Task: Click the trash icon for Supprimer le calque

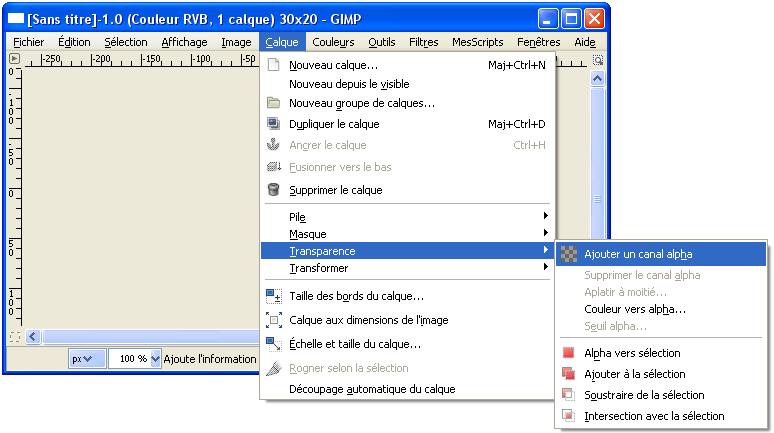Action: (273, 190)
